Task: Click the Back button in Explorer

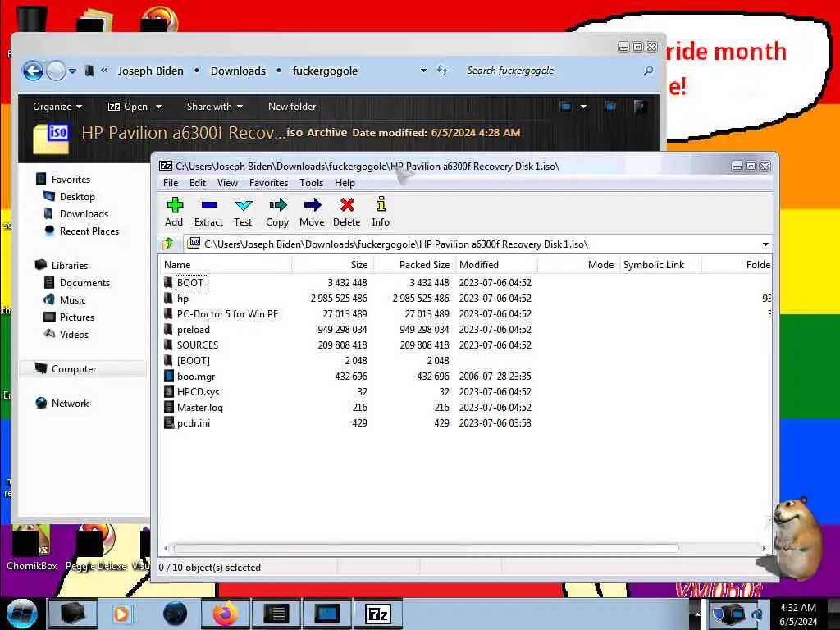Action: point(33,71)
